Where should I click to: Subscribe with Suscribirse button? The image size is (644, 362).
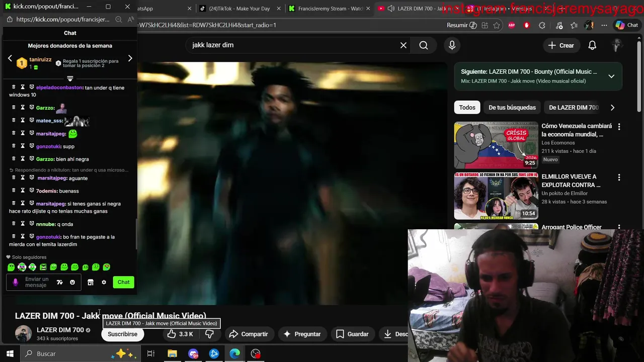pos(122,334)
